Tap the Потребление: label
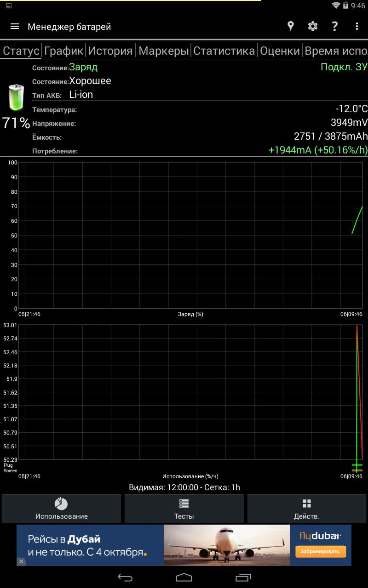 [x=55, y=151]
